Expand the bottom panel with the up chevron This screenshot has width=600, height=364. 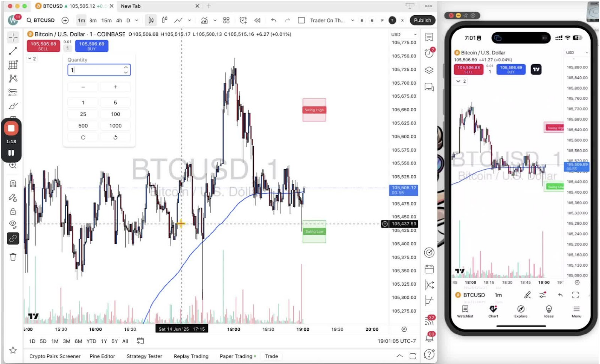(x=400, y=356)
